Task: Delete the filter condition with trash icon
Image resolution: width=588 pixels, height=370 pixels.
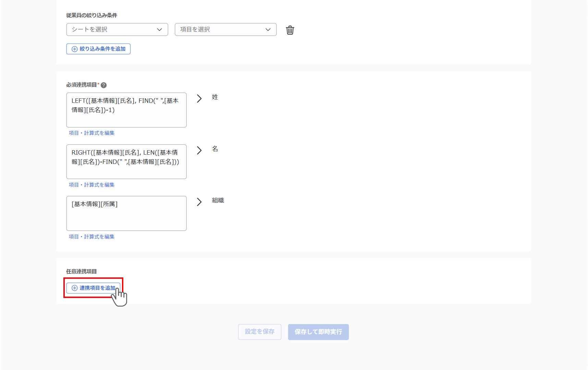Action: [x=290, y=30]
